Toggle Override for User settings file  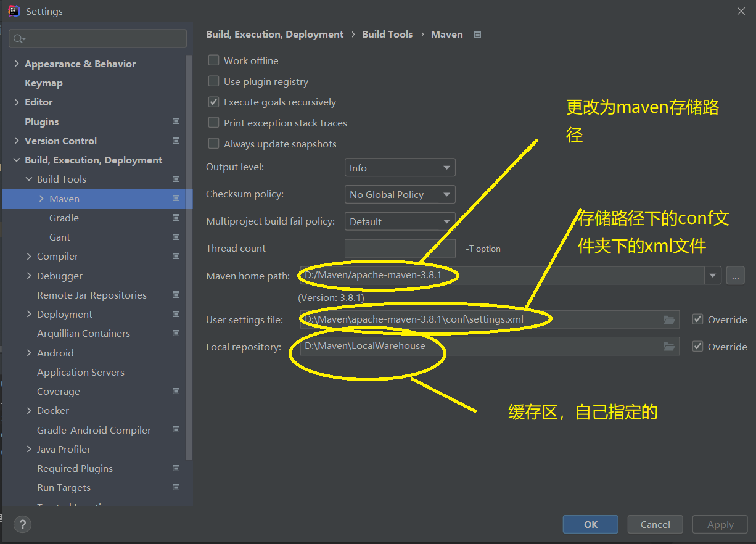698,319
